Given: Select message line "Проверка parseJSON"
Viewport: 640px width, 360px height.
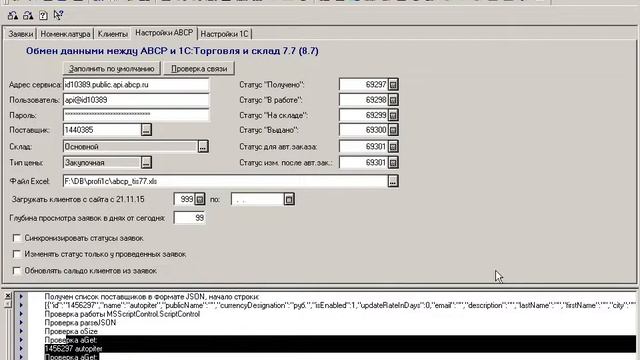Looking at the screenshot, I should pyautogui.click(x=80, y=323).
